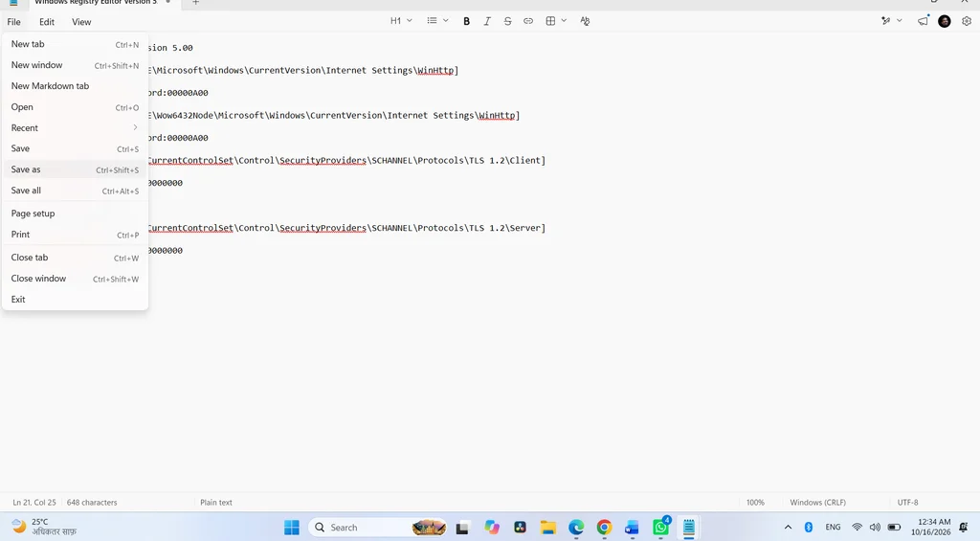Open DaVinci Resolve from the taskbar

pos(520,528)
